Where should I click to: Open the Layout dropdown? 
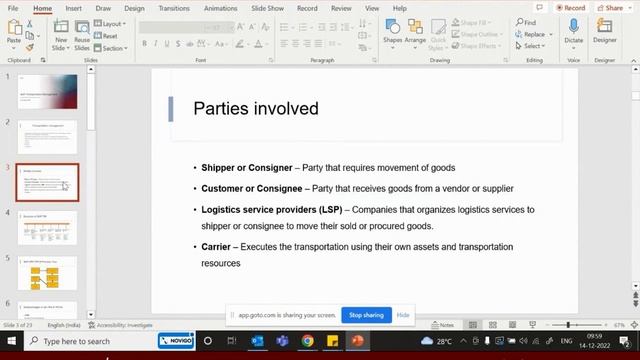point(110,24)
